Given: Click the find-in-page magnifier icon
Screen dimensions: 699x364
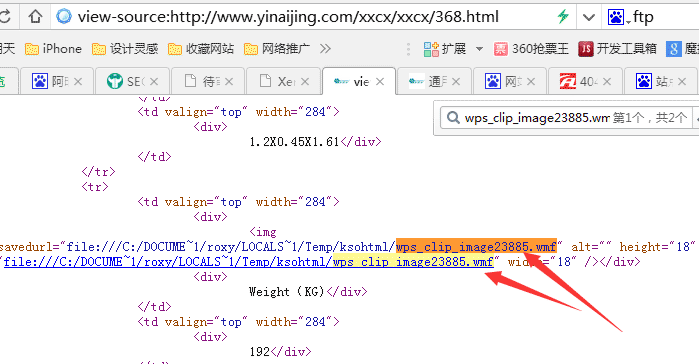Looking at the screenshot, I should 453,118.
